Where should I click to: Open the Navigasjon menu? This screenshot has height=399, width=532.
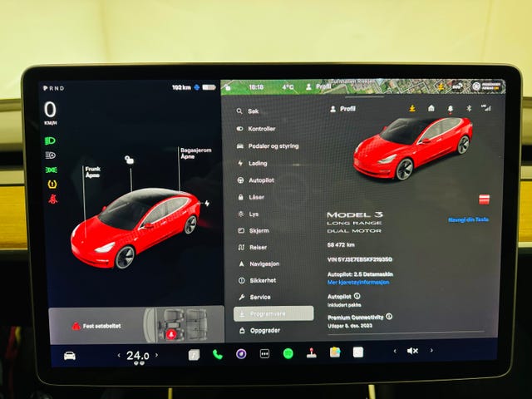click(x=259, y=264)
